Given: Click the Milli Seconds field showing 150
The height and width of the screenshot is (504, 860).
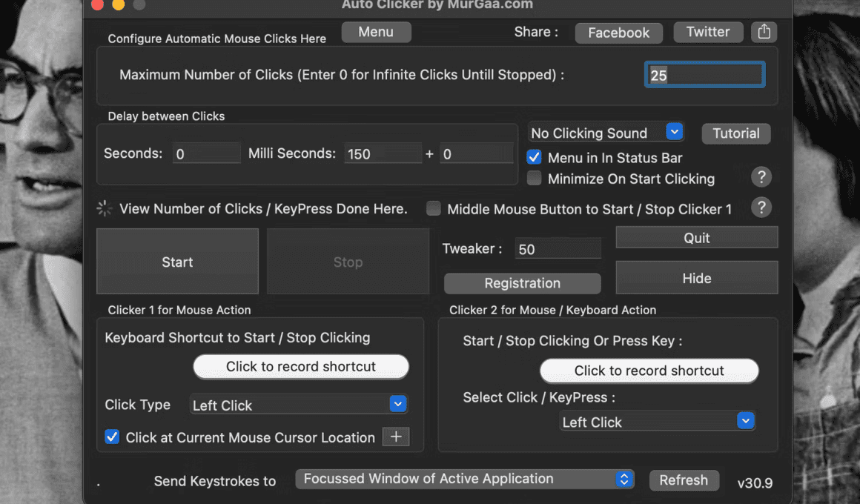Looking at the screenshot, I should [383, 153].
